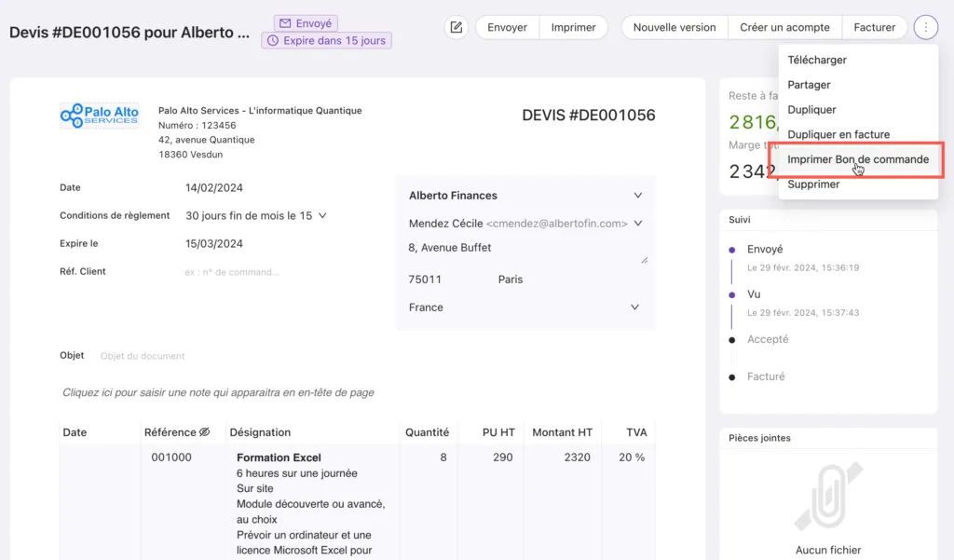This screenshot has height=560, width=954.
Task: Click the Imprimer button
Action: pos(573,27)
